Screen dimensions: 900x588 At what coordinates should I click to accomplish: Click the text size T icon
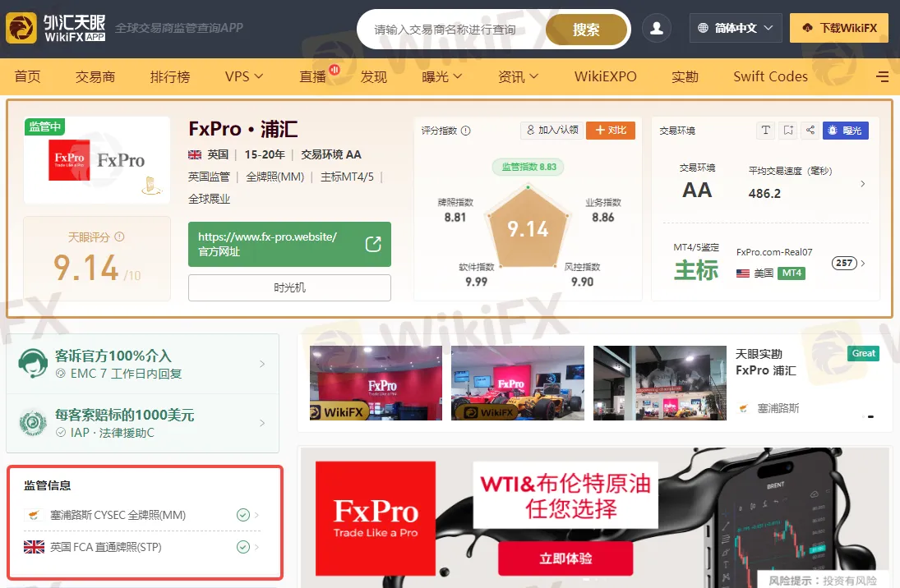[x=766, y=131]
